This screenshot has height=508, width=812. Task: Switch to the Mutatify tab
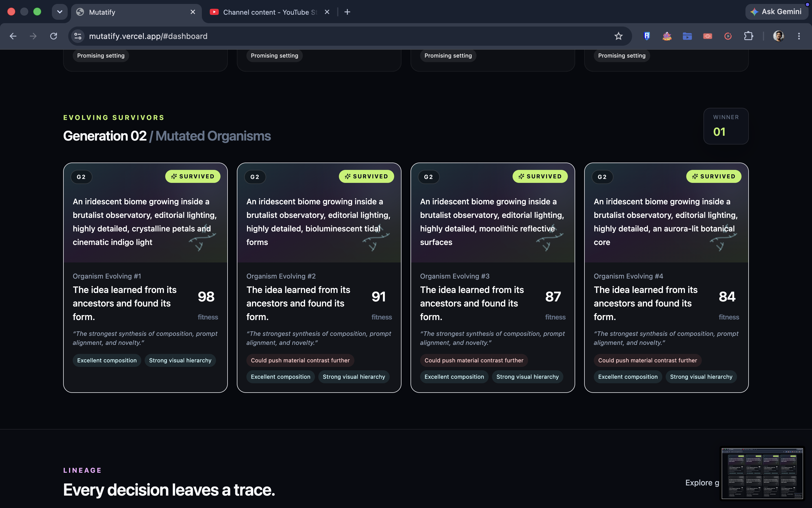136,12
